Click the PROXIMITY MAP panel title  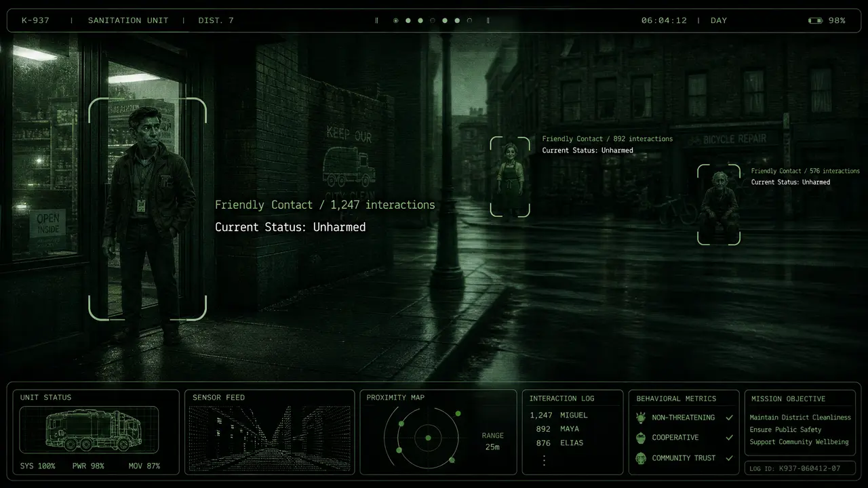[395, 397]
